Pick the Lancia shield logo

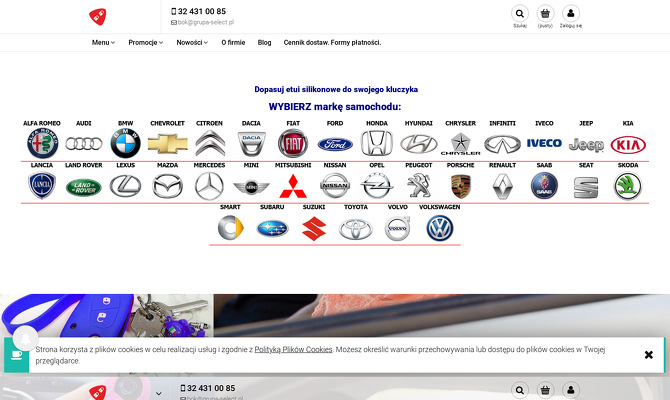point(42,185)
